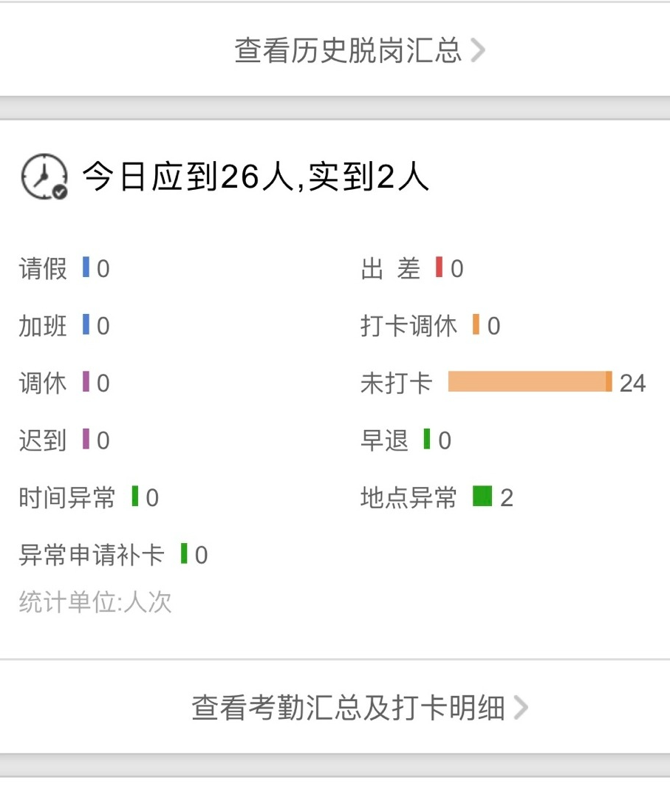Image resolution: width=670 pixels, height=812 pixels.
Task: Select the orange 未打卡 bar
Action: pyautogui.click(x=530, y=382)
